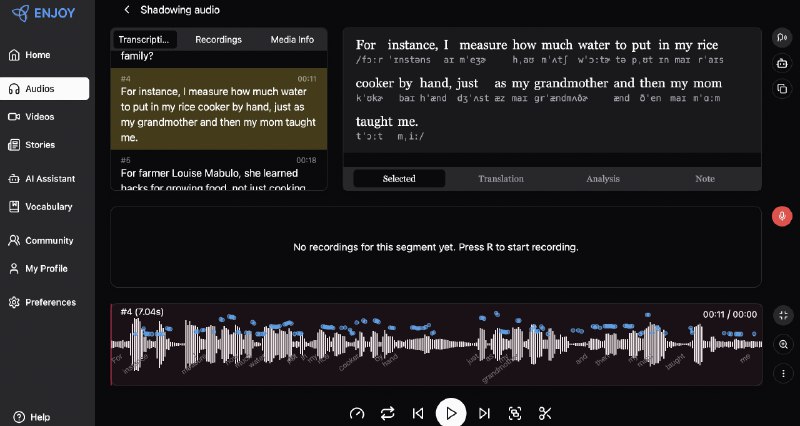Zoom in on the waveform
This screenshot has height=426, width=800.
[x=782, y=344]
